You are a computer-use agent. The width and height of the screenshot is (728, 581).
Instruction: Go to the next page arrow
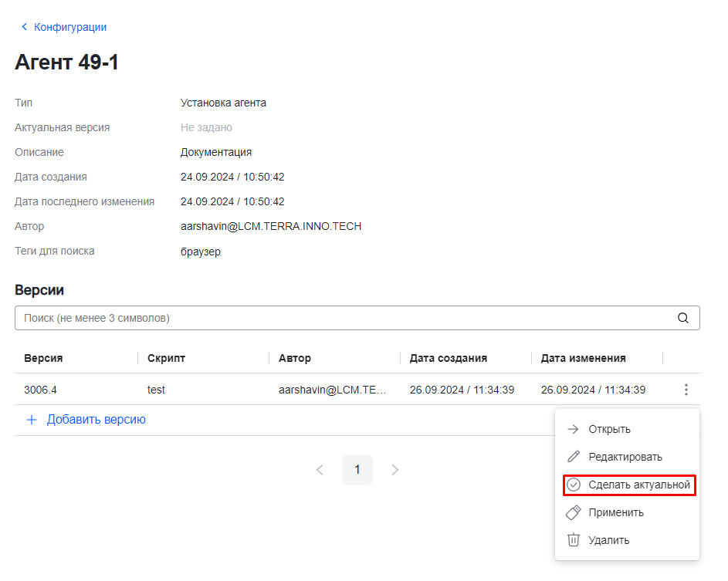pos(394,470)
